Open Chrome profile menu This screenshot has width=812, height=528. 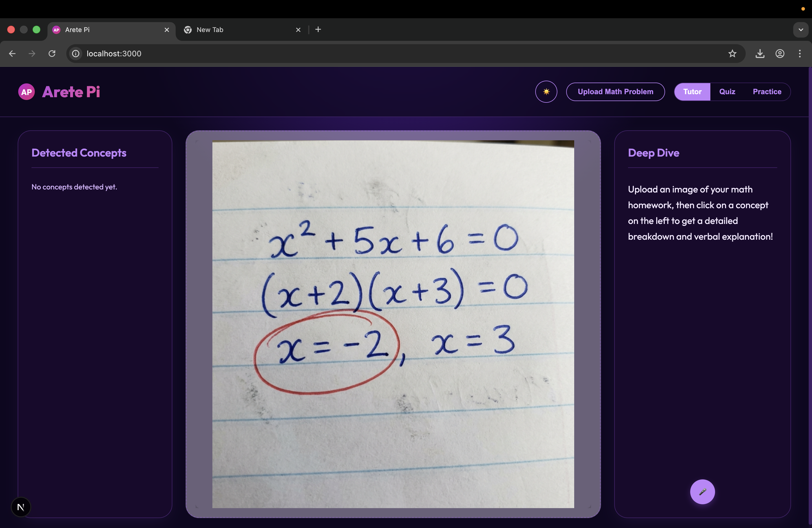tap(780, 54)
